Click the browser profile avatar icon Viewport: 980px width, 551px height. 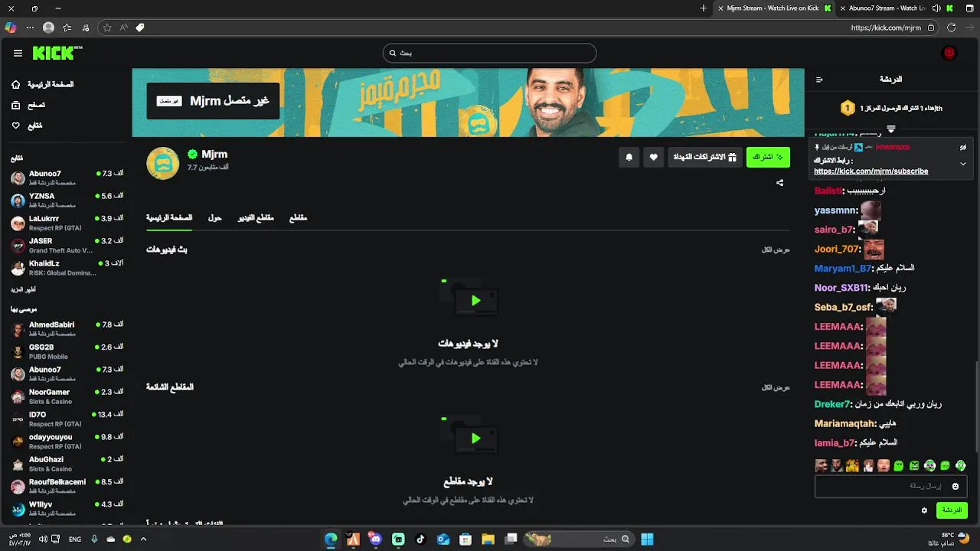[x=49, y=28]
